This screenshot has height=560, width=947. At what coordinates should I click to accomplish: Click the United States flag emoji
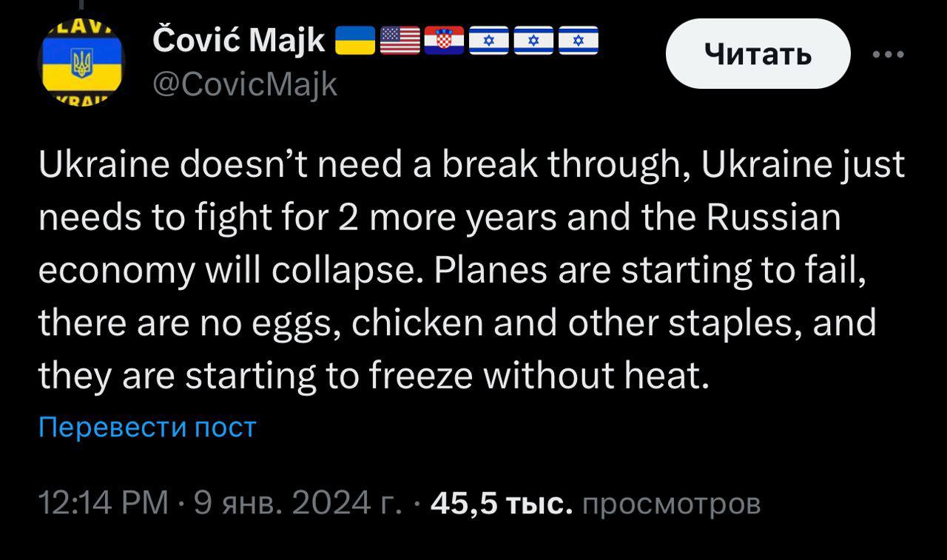[x=400, y=41]
